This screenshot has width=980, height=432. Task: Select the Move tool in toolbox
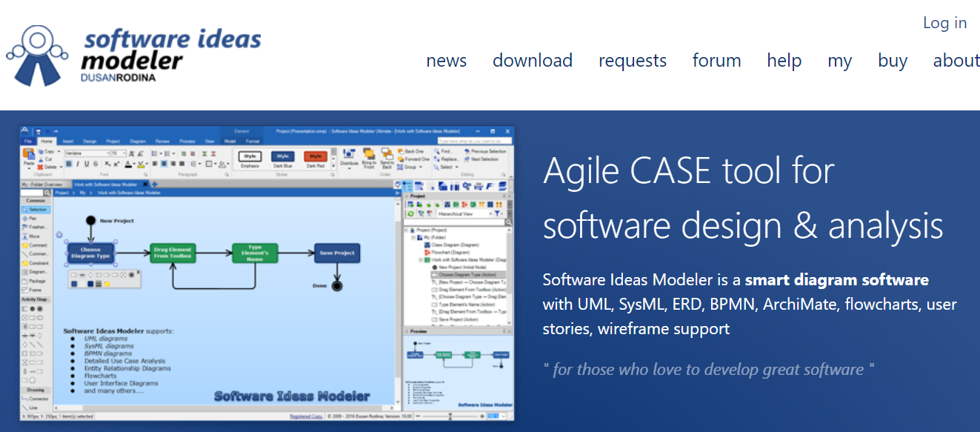coord(30,236)
